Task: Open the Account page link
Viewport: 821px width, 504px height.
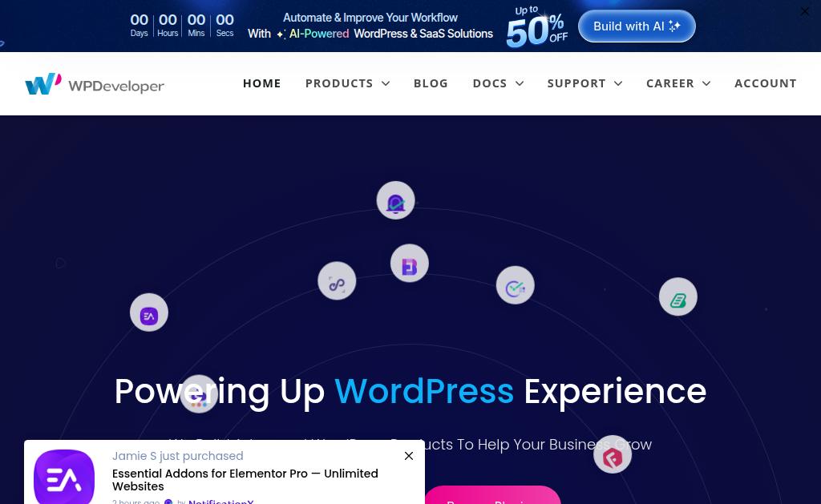Action: (x=766, y=83)
